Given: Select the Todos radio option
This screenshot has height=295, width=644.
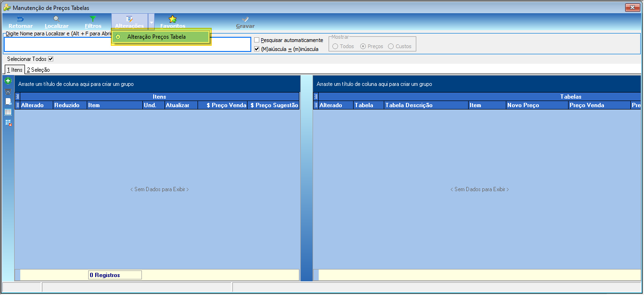Looking at the screenshot, I should pos(335,46).
